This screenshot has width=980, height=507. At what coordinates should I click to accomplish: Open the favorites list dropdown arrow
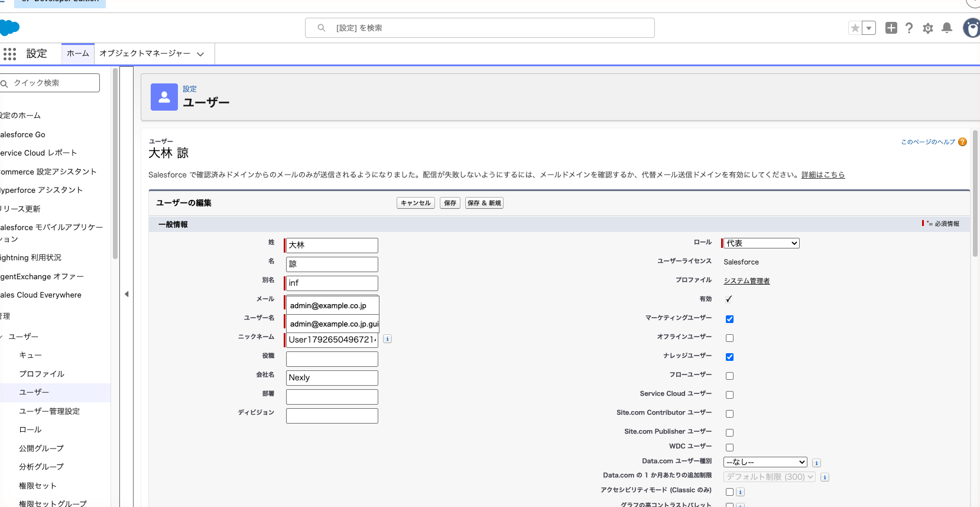click(869, 28)
